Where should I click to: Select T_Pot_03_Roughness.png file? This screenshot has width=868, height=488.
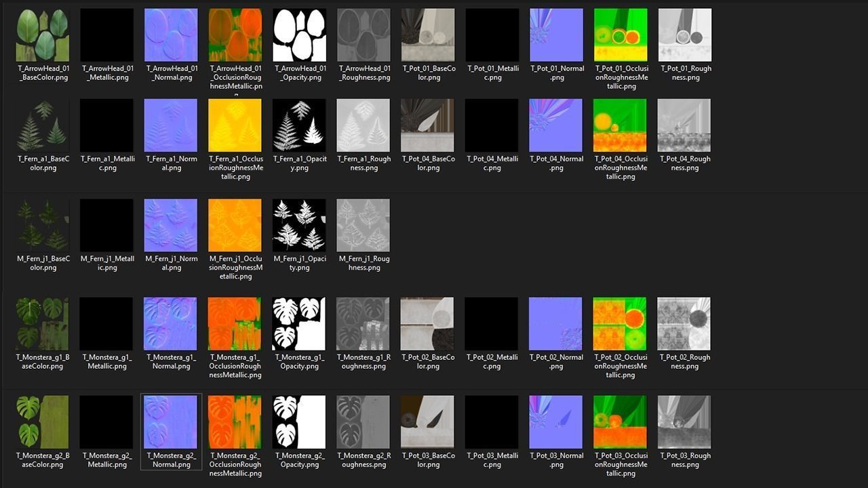coord(685,422)
